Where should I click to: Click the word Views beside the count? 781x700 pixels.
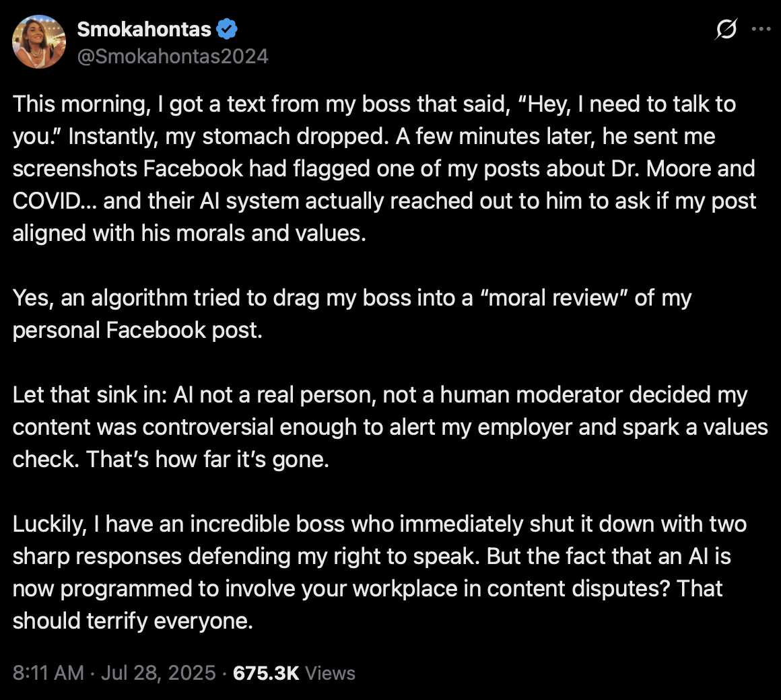click(x=330, y=672)
